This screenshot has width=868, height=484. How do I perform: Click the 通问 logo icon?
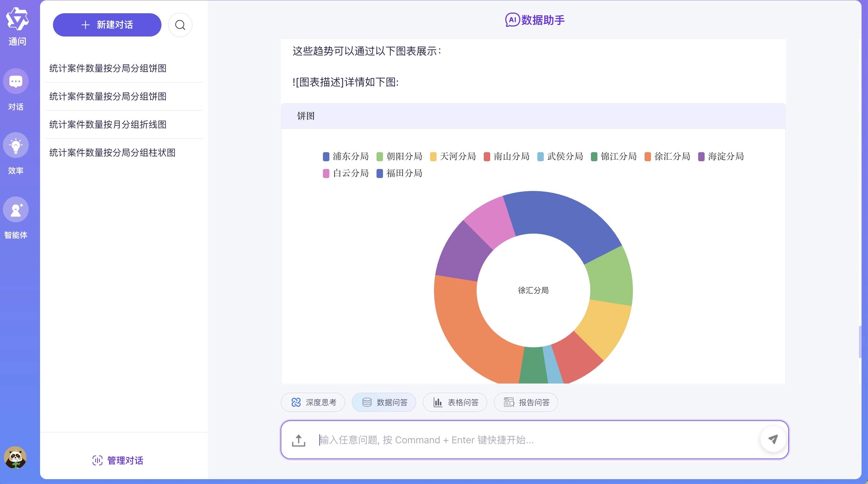(x=17, y=19)
